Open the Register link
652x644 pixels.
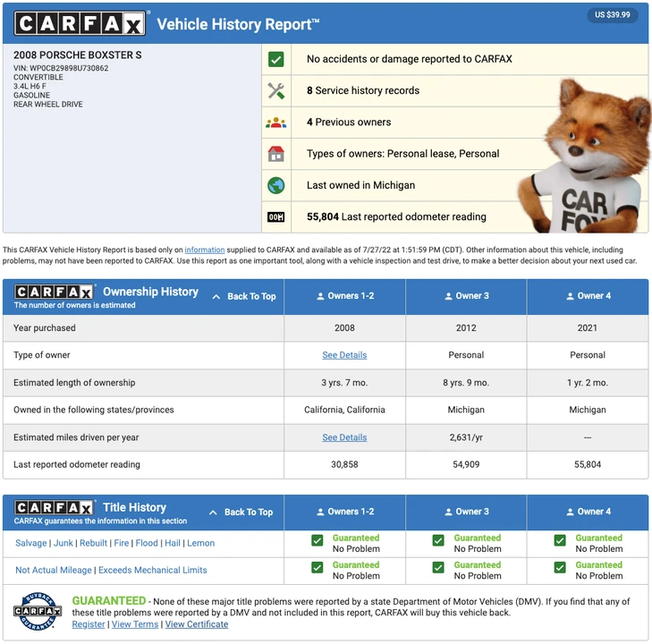pyautogui.click(x=89, y=624)
